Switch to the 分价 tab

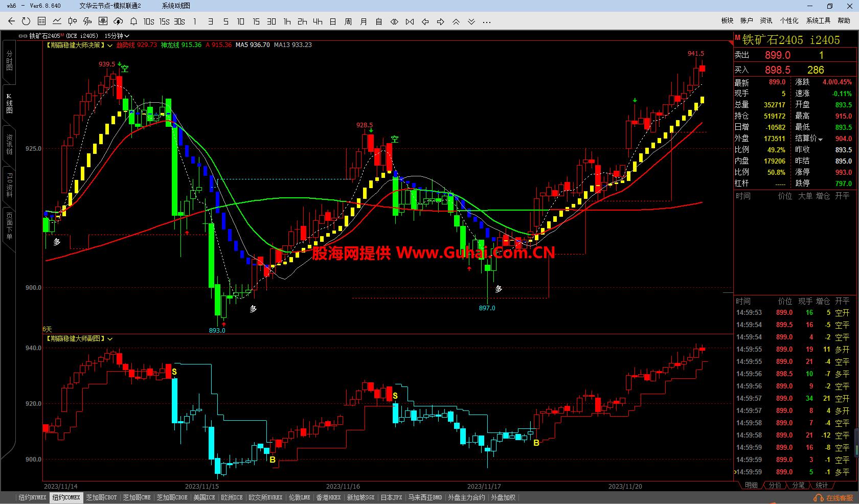point(775,485)
